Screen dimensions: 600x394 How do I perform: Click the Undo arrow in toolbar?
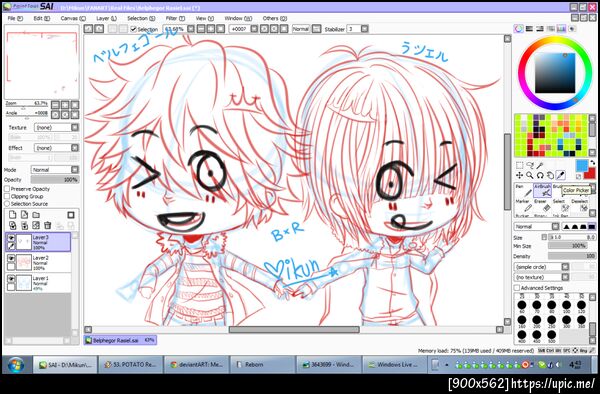[x=88, y=29]
